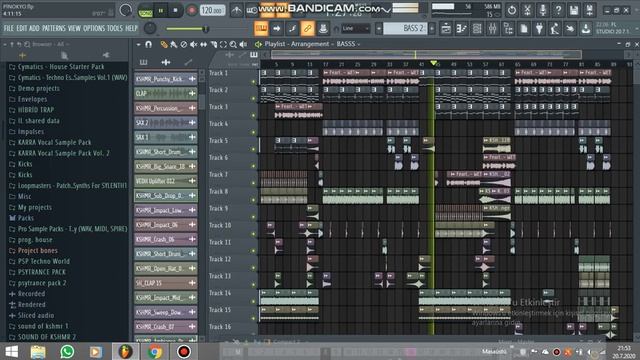Open the EDIT menu
This screenshot has height=360, width=640.
click(x=22, y=28)
